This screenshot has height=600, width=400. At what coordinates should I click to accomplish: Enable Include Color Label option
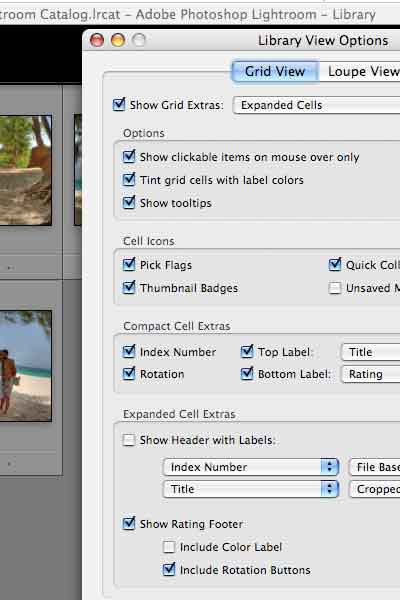169,547
